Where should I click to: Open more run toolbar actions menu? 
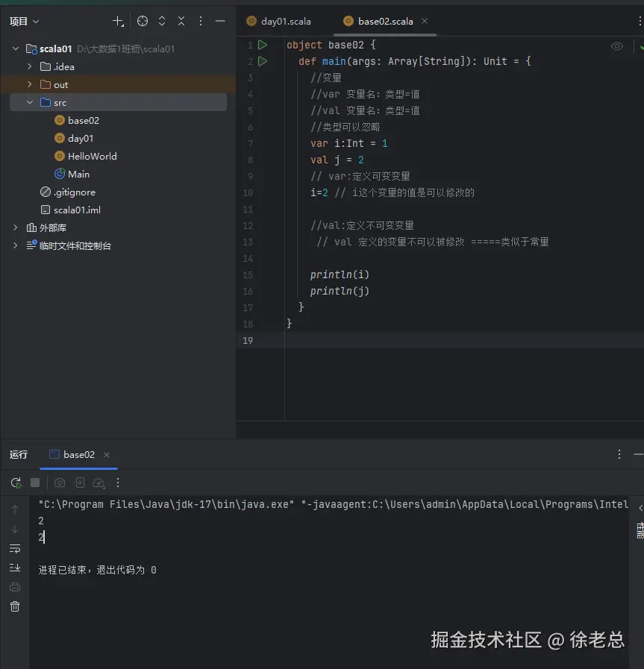(x=118, y=483)
